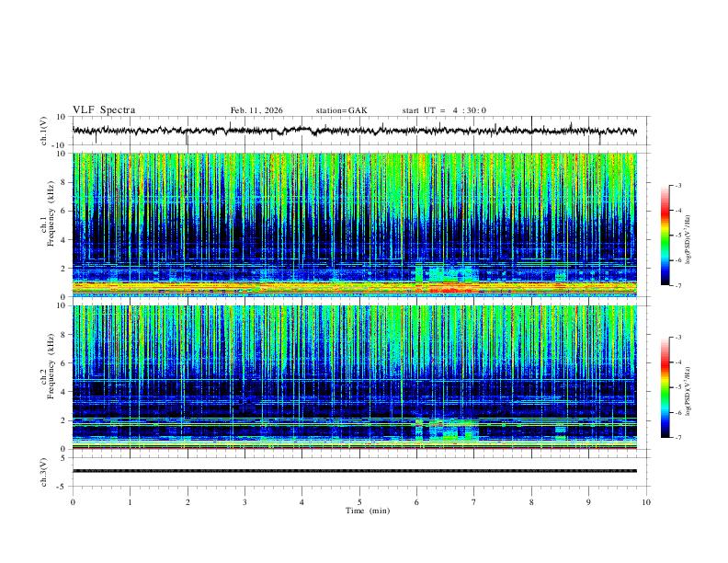Viewport: 728px width, 563px height.
Task: Click the log(PSD) label beside ch.2 colorbar
Action: click(688, 391)
